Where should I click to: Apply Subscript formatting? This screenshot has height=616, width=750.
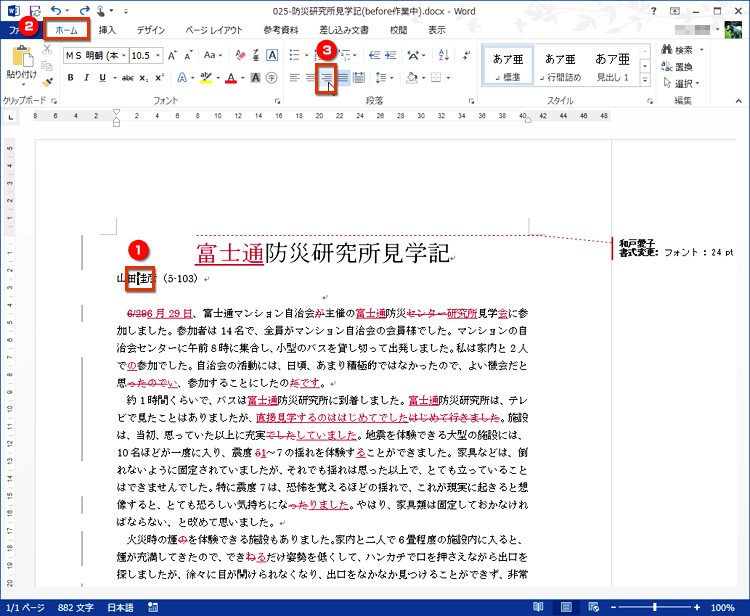[143, 77]
